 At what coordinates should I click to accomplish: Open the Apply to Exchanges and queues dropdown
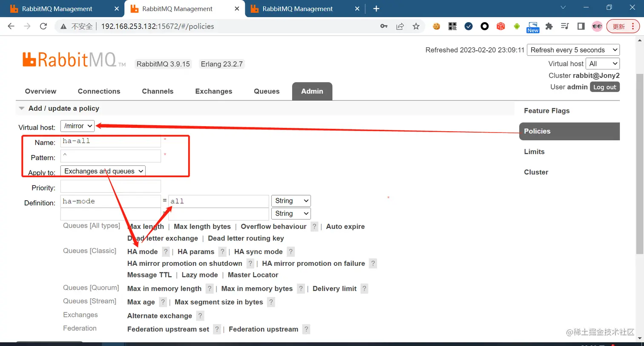point(103,171)
